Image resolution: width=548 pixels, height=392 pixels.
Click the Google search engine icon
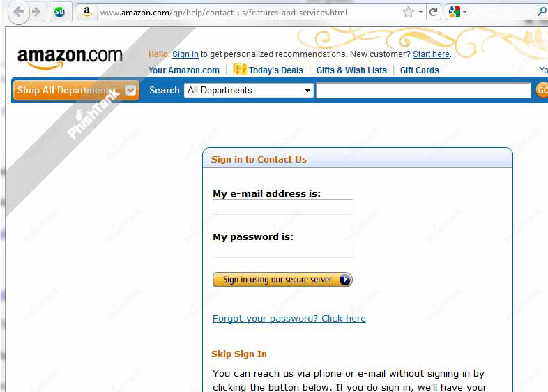pyautogui.click(x=455, y=13)
